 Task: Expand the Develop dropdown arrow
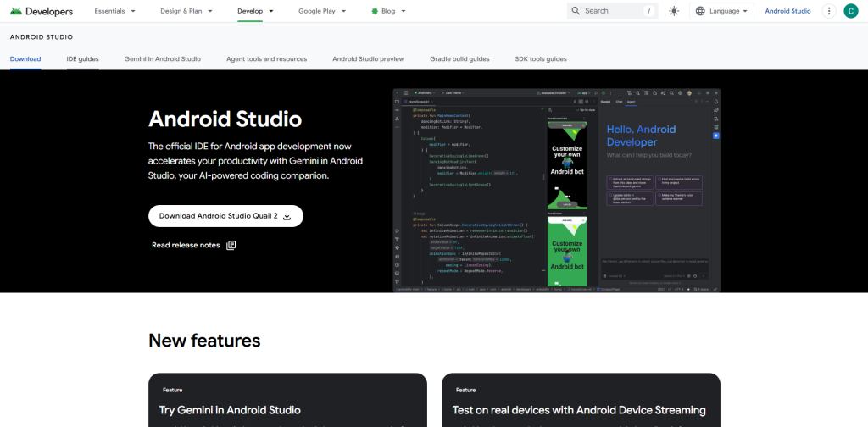coord(271,11)
